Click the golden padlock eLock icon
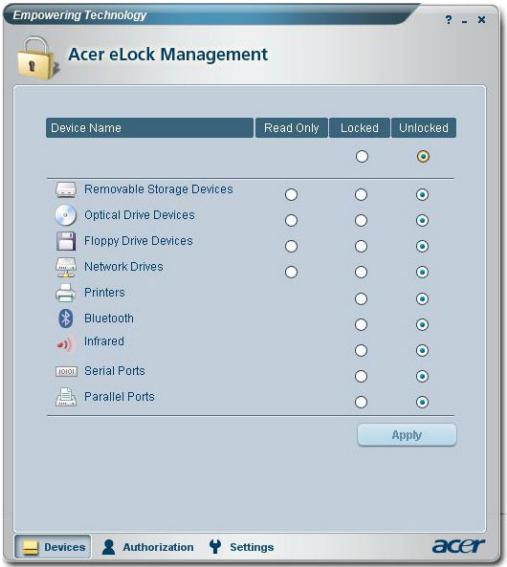This screenshot has width=507, height=567. click(37, 58)
